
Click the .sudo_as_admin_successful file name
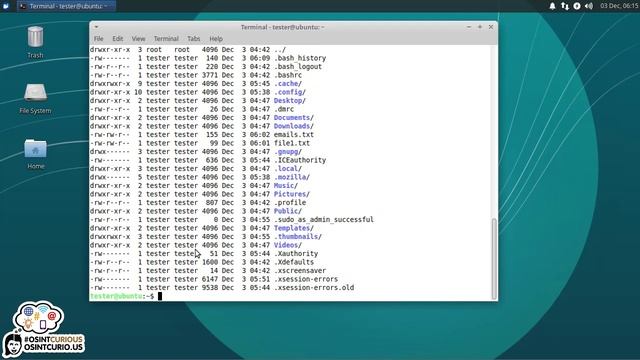coord(324,220)
